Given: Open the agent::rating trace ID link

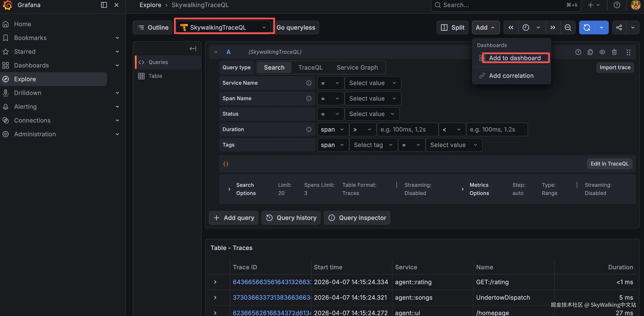Looking at the screenshot, I should point(272,282).
